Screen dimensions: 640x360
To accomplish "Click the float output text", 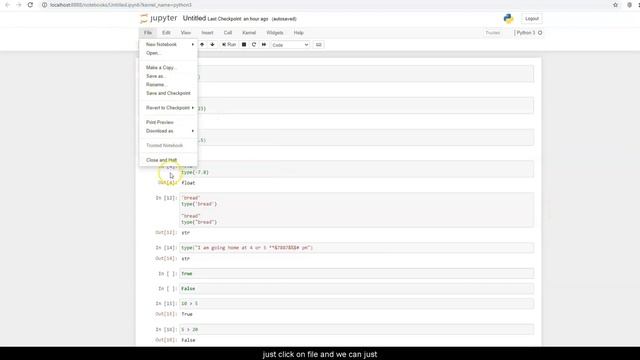I will click(188, 183).
